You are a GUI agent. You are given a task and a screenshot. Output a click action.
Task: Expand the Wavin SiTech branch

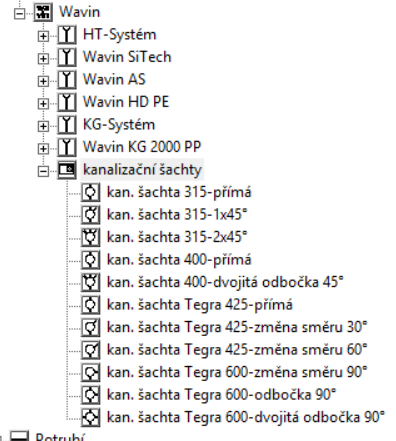click(43, 59)
